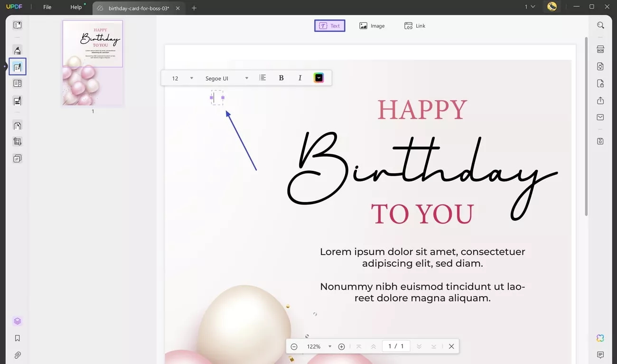
Task: Run OCR text recognition
Action: click(600, 49)
